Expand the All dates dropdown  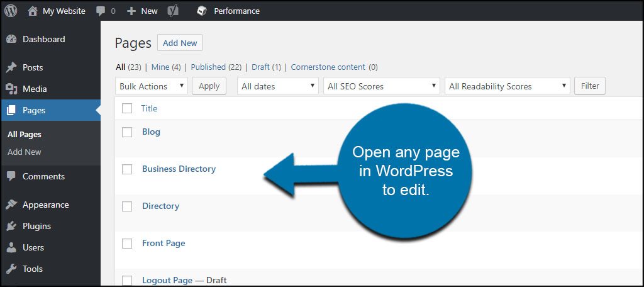click(x=277, y=86)
